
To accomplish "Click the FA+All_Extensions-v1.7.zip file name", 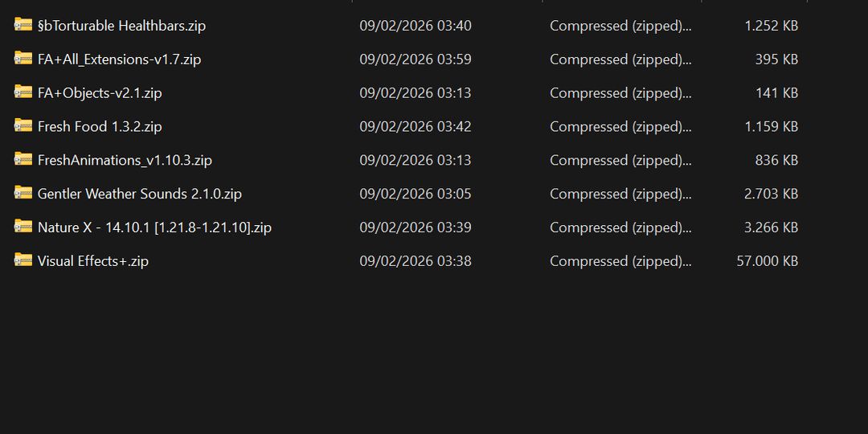I will coord(119,59).
